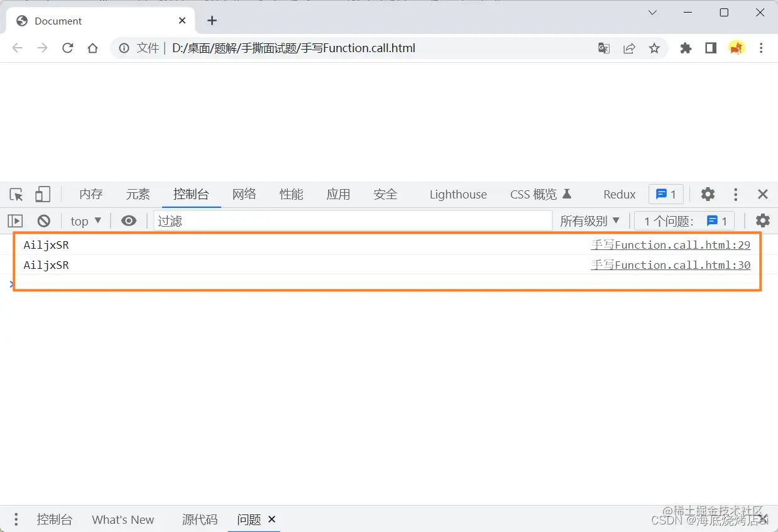The width and height of the screenshot is (778, 532).
Task: Open the file info icon in address bar
Action: (x=124, y=48)
